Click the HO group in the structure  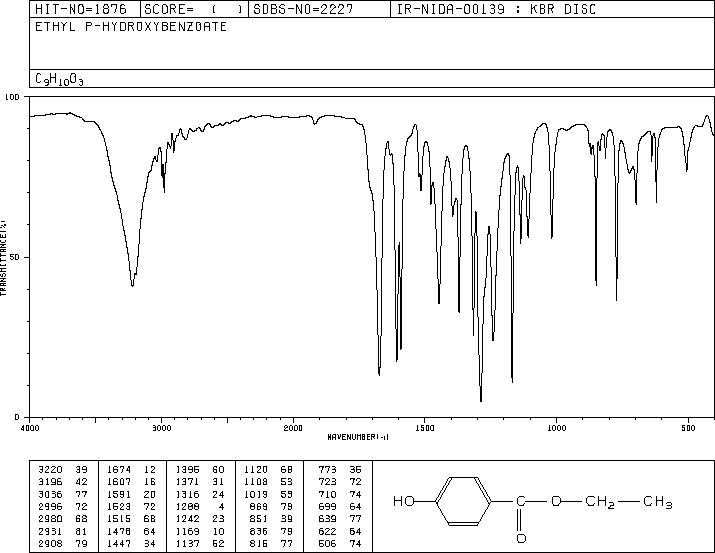point(404,501)
